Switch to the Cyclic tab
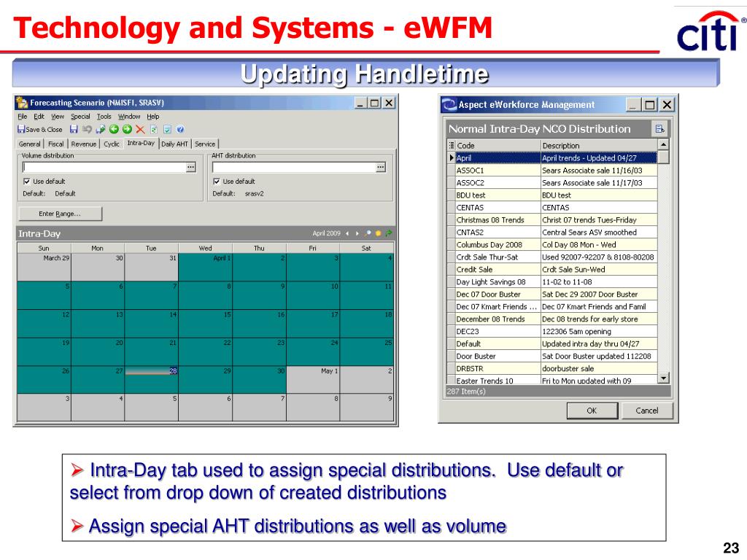Viewport: 747px width, 560px height. (112, 144)
